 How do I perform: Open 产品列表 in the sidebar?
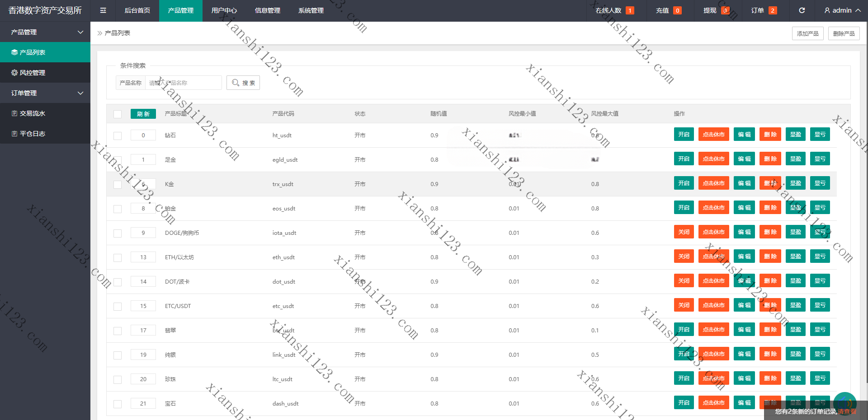(x=45, y=52)
